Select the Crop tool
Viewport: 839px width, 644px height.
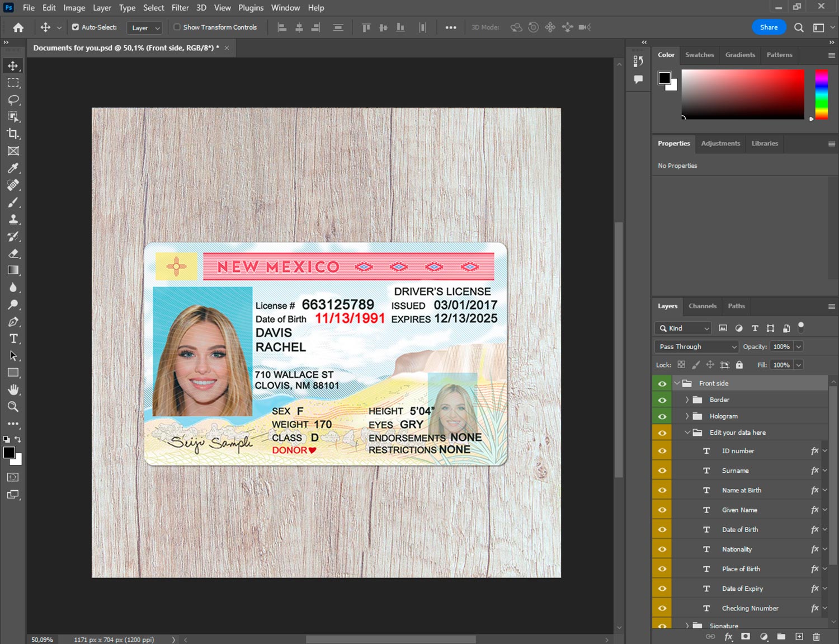[13, 134]
